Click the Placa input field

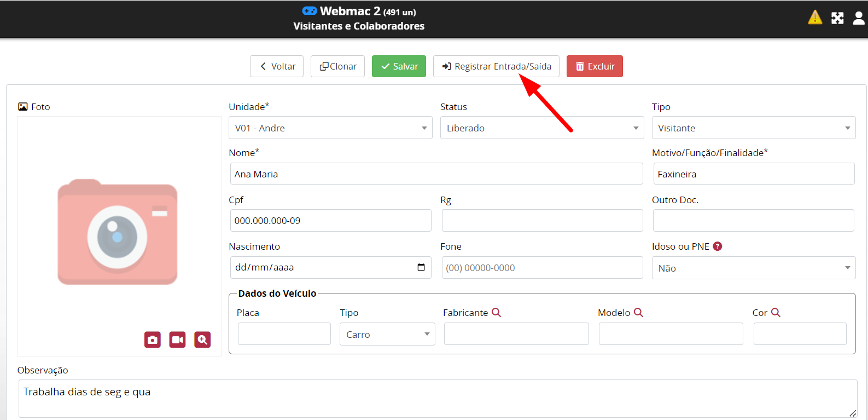tap(284, 333)
